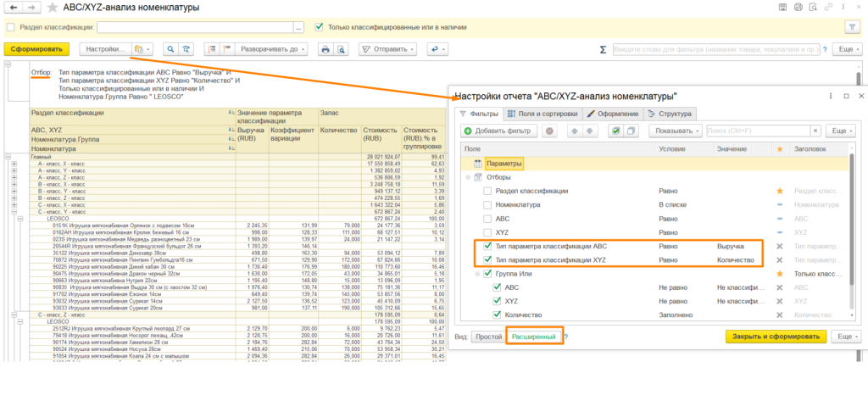
Task: Enable the Номенклатура filter checkbox
Action: [487, 205]
